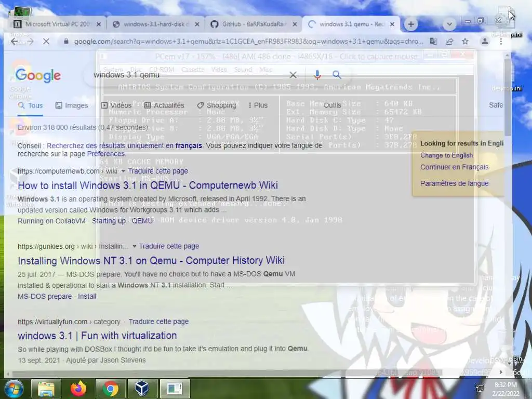The width and height of the screenshot is (532, 399).
Task: Expand dropdown arrow next to computernewb.com URL
Action: tap(123, 171)
